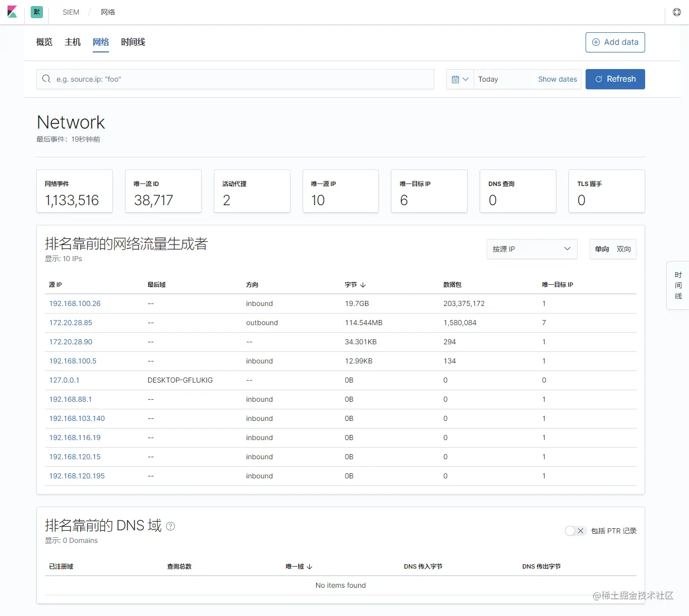Toggle the 包括 PTR 记录 switch

pyautogui.click(x=575, y=531)
